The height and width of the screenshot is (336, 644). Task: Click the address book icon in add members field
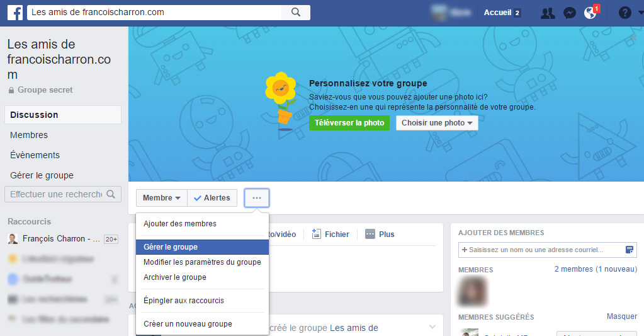(629, 250)
